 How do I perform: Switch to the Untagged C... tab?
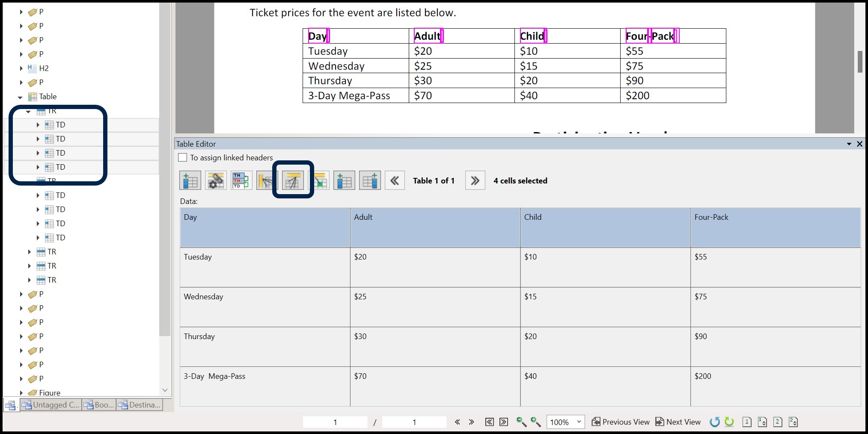coord(51,404)
